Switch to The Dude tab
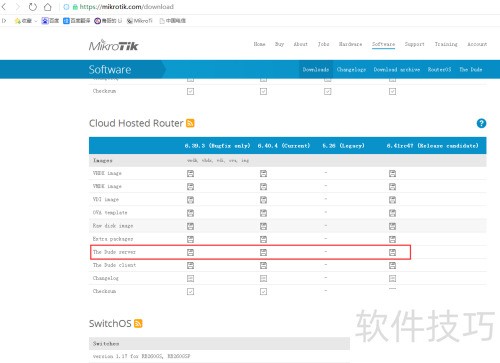The height and width of the screenshot is (363, 500). pyautogui.click(x=471, y=69)
